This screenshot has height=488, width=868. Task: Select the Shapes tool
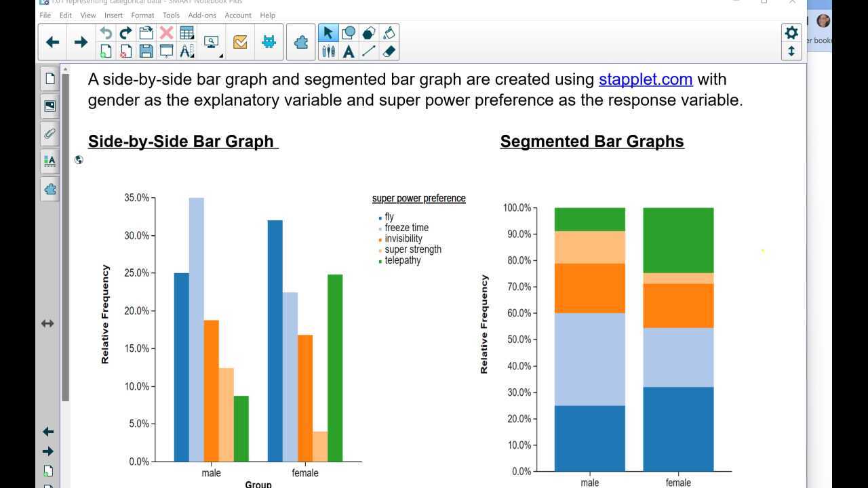(x=349, y=33)
